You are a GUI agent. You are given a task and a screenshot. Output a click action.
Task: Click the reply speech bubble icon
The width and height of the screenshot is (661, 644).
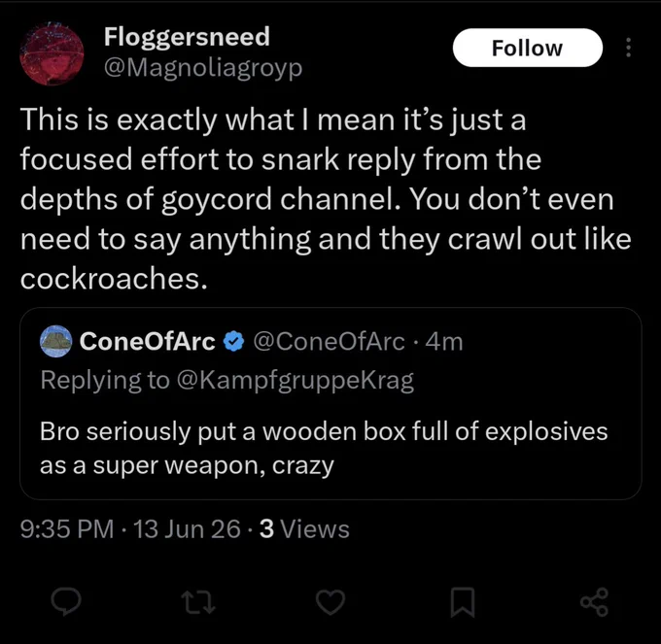66,602
